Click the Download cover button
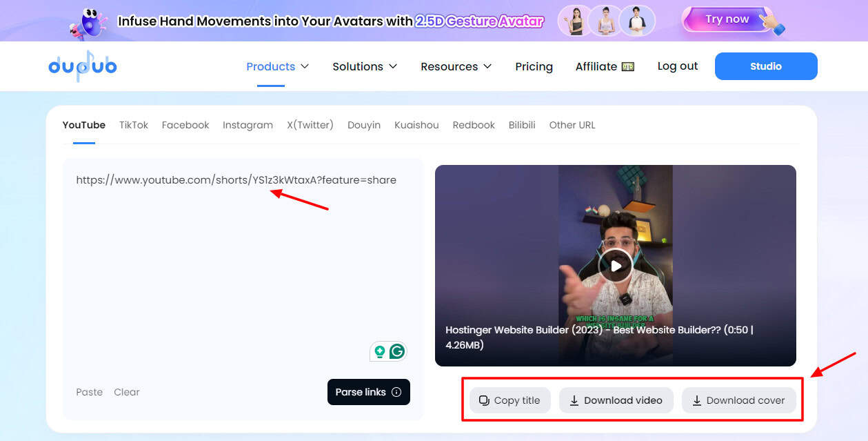The height and width of the screenshot is (441, 868). pos(738,400)
